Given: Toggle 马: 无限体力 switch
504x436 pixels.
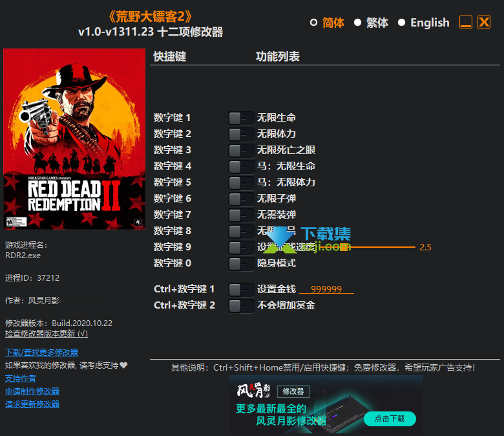Looking at the screenshot, I should [x=241, y=183].
